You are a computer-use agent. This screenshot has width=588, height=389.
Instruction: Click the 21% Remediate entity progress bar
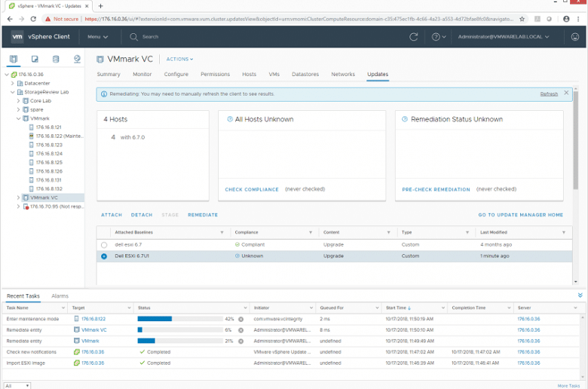tap(180, 341)
